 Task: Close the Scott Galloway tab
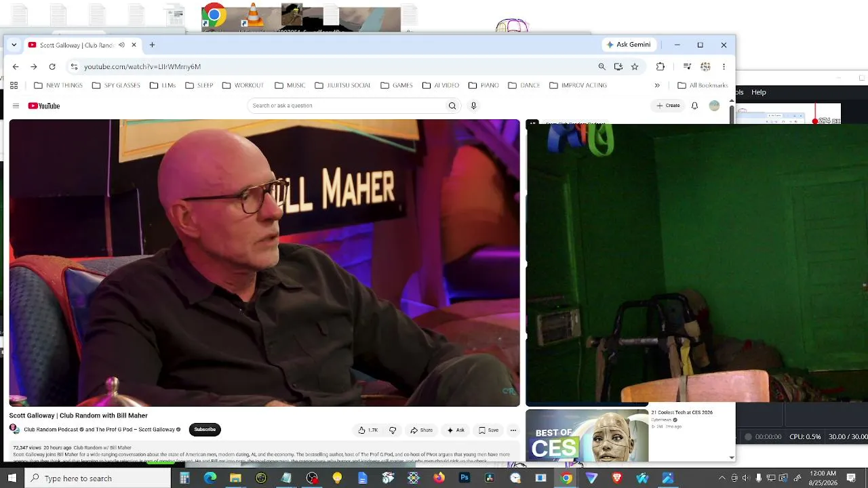[x=134, y=45]
